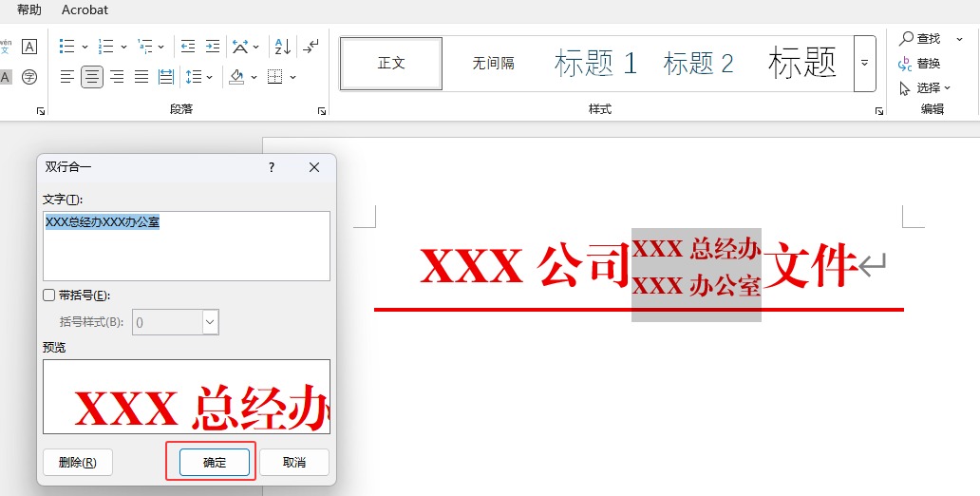Click the XXX 公司 text in the document

(524, 266)
